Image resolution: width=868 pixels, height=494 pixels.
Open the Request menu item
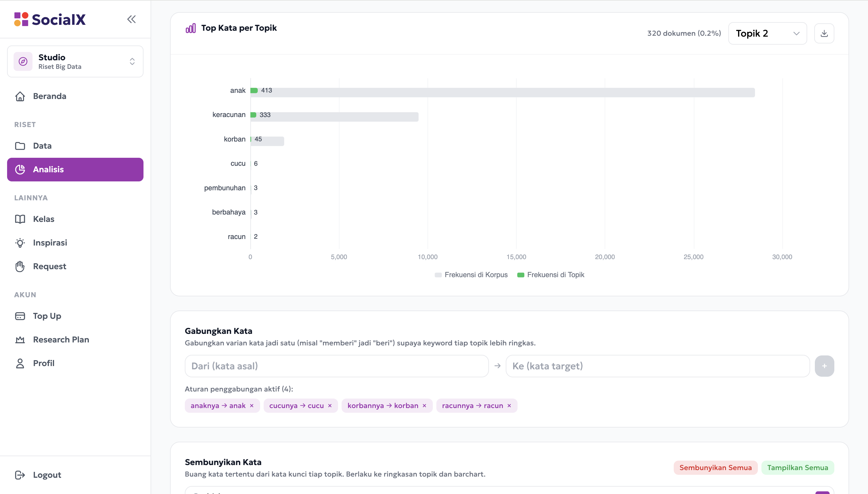(75, 267)
